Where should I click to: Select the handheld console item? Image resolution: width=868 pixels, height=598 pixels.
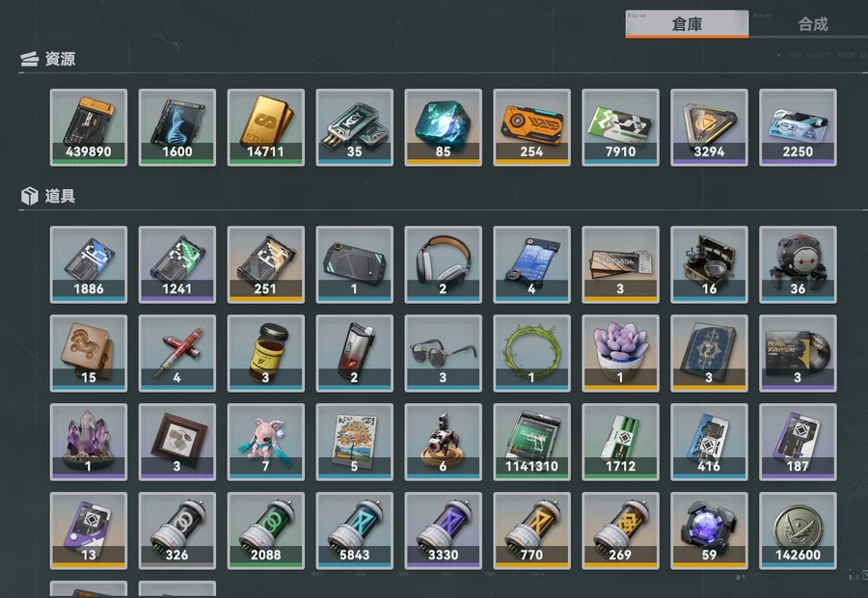click(x=354, y=264)
